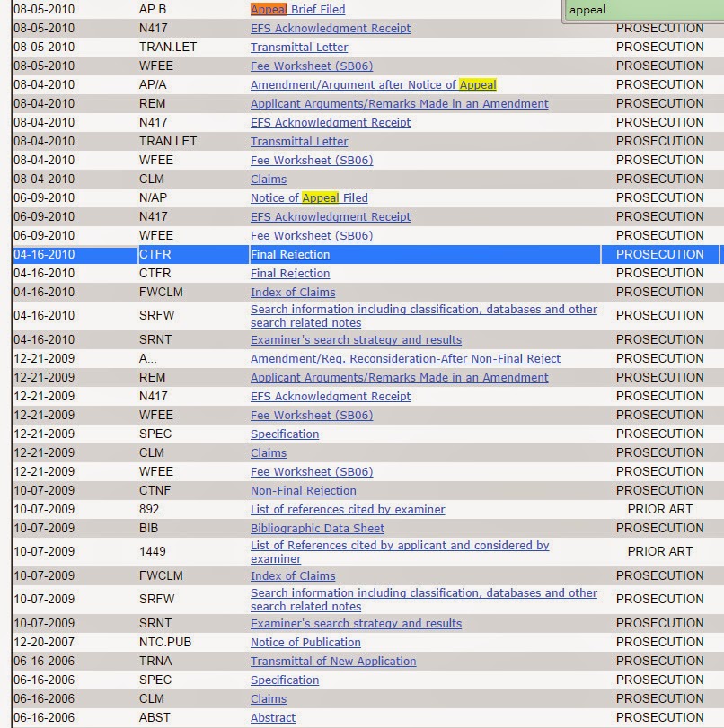
Task: Open the Appeal Brief Filed document link
Action: click(x=297, y=9)
